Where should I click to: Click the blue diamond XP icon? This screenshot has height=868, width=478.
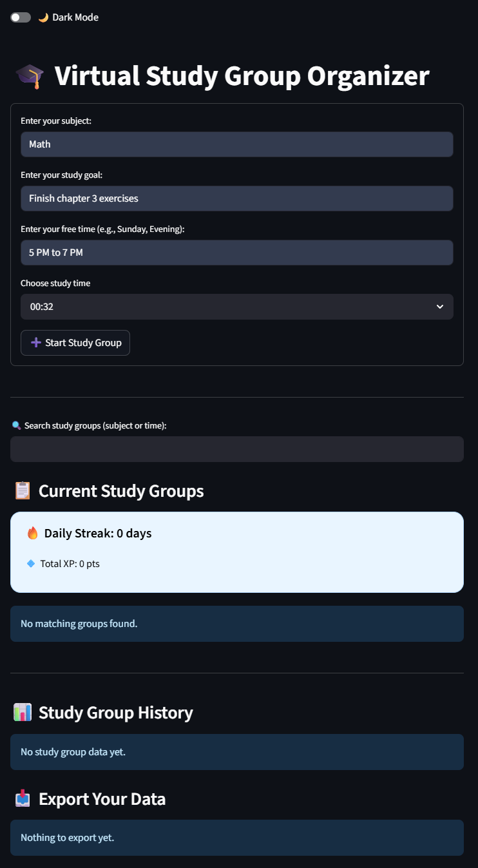tap(30, 564)
